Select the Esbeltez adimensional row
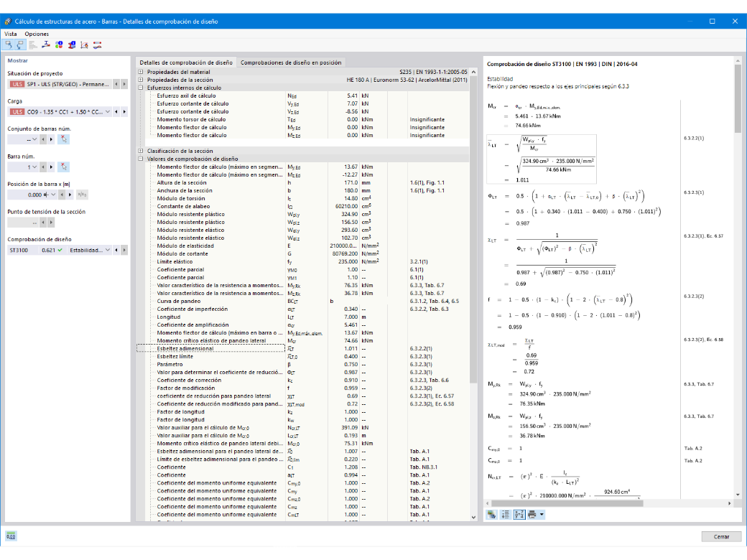 pos(302,349)
